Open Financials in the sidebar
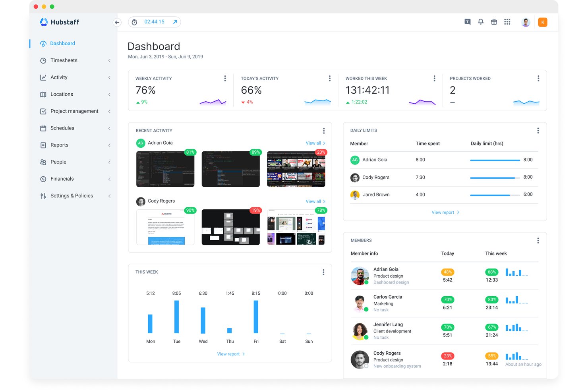This screenshot has height=392, width=588. click(x=62, y=179)
